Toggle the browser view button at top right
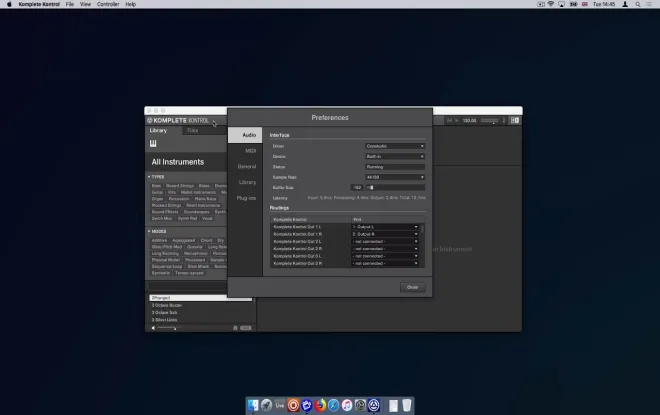 point(515,120)
